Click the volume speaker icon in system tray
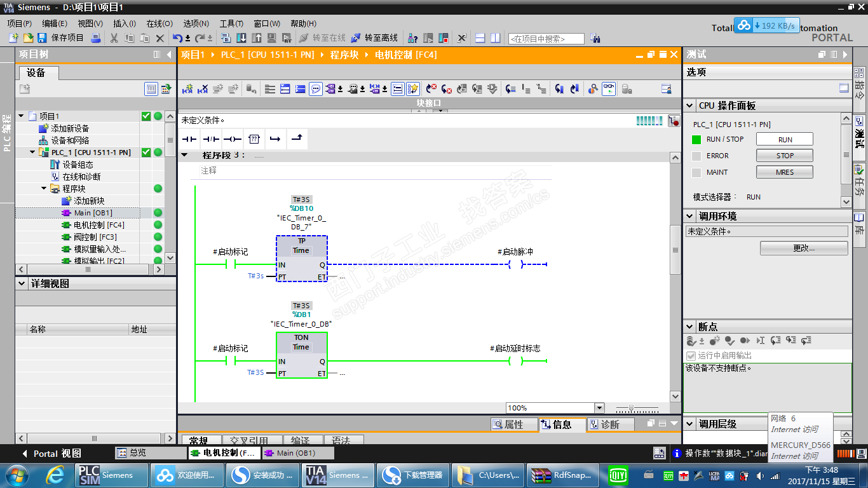The height and width of the screenshot is (488, 868). (x=760, y=475)
